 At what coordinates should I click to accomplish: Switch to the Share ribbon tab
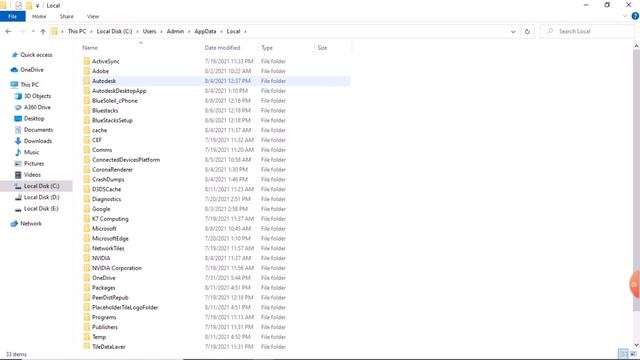tap(67, 16)
